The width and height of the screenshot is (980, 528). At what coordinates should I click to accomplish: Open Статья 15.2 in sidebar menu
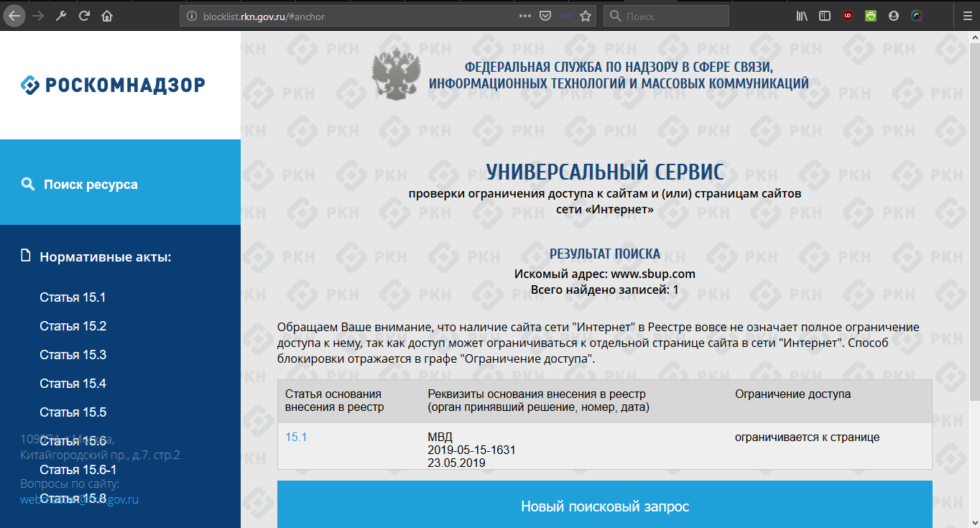pos(73,326)
